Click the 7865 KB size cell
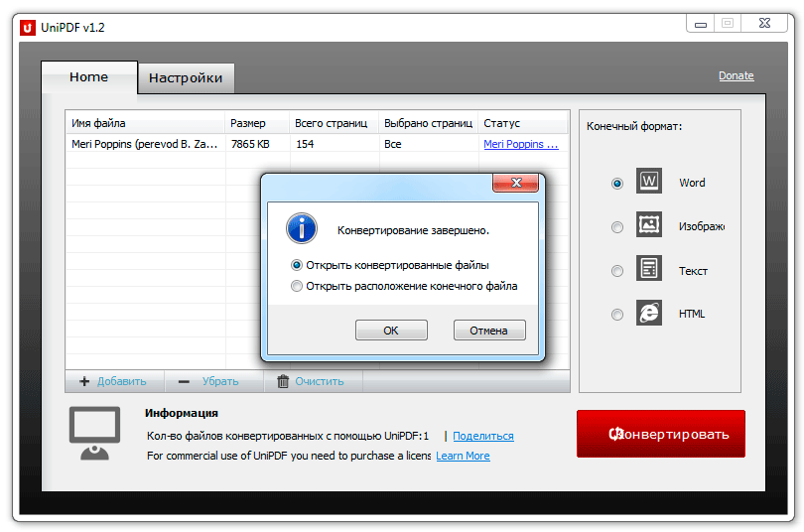This screenshot has height=532, width=804. click(250, 144)
